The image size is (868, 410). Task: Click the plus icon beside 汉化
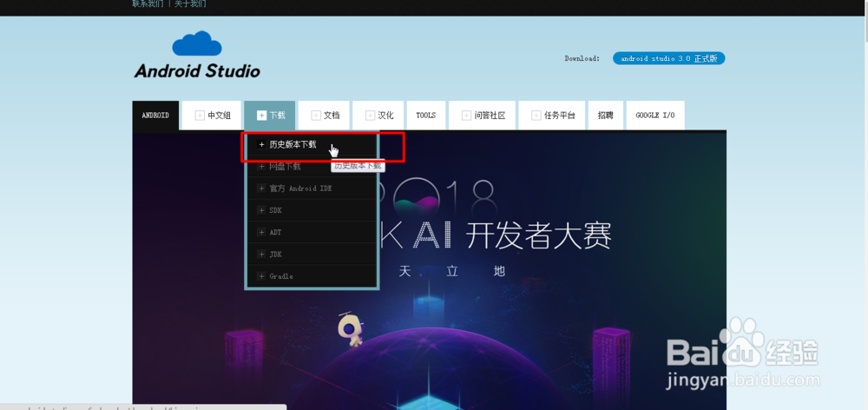tap(371, 116)
